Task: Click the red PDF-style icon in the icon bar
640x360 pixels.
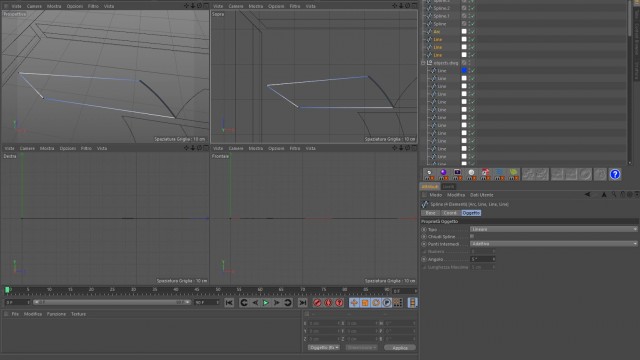Action: coord(485,174)
